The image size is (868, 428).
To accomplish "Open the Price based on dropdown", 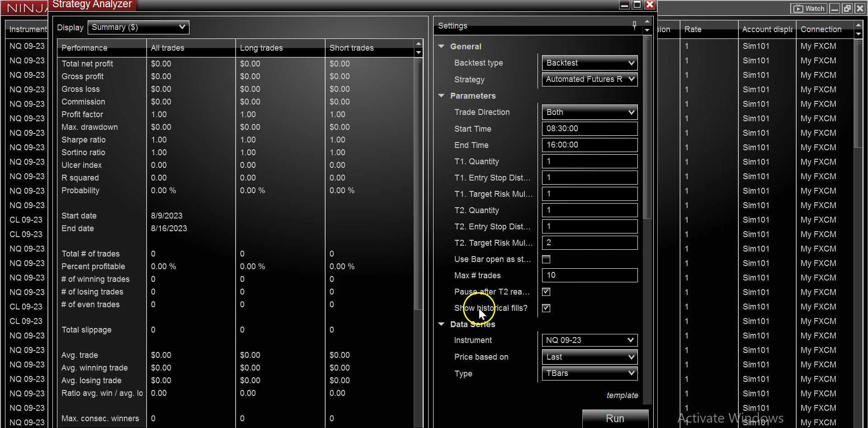I will point(590,357).
